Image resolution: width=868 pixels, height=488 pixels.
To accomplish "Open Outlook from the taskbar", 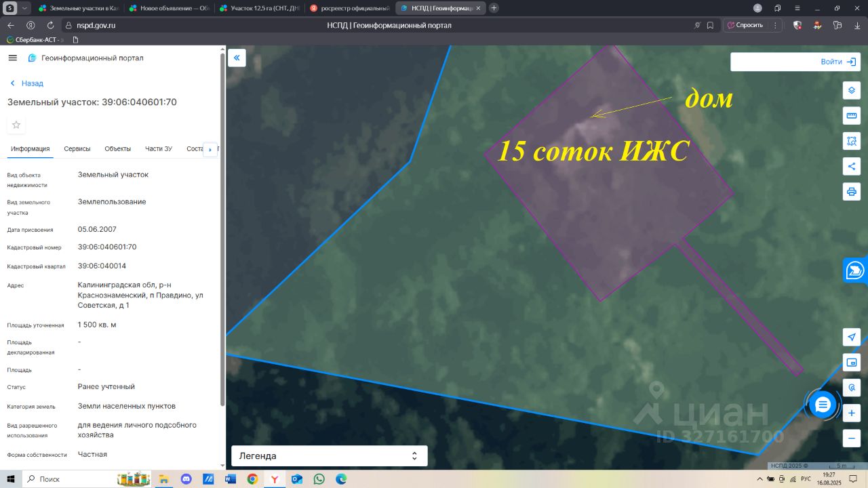I will (296, 479).
